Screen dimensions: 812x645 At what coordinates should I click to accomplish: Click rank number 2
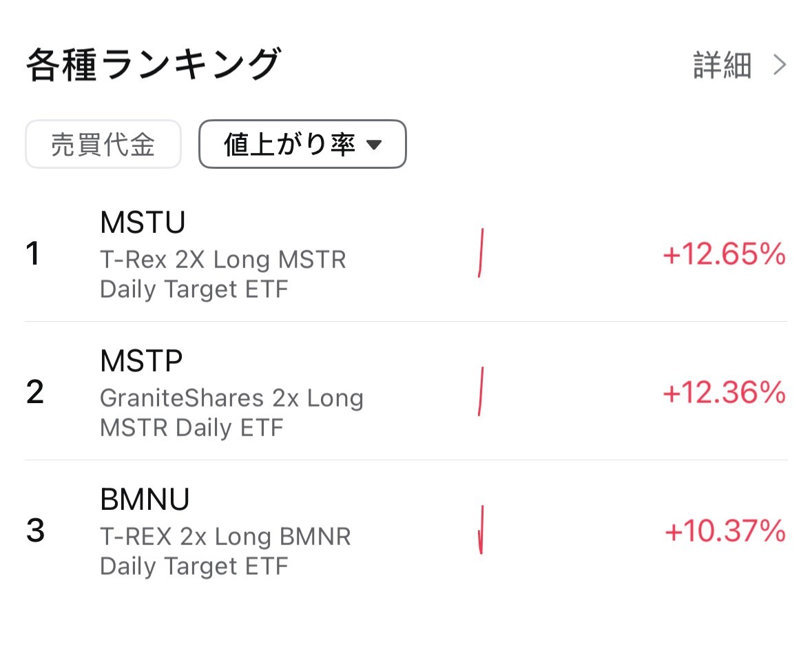click(x=34, y=392)
